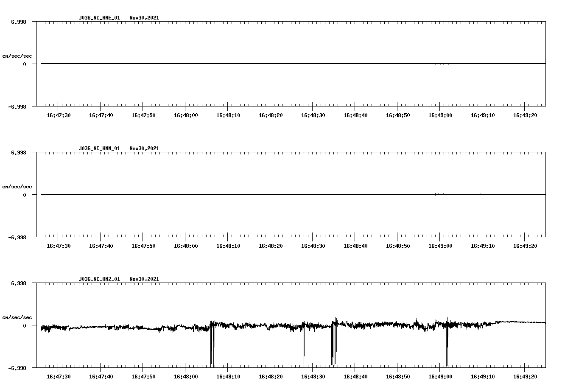Click the J036_NC_HNN_01 plot title
The width and height of the screenshot is (576, 392).
click(x=99, y=148)
